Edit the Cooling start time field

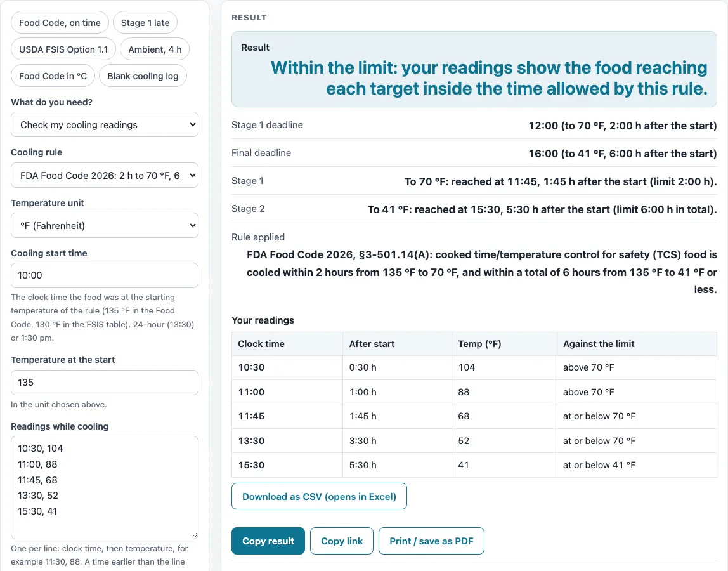point(105,275)
